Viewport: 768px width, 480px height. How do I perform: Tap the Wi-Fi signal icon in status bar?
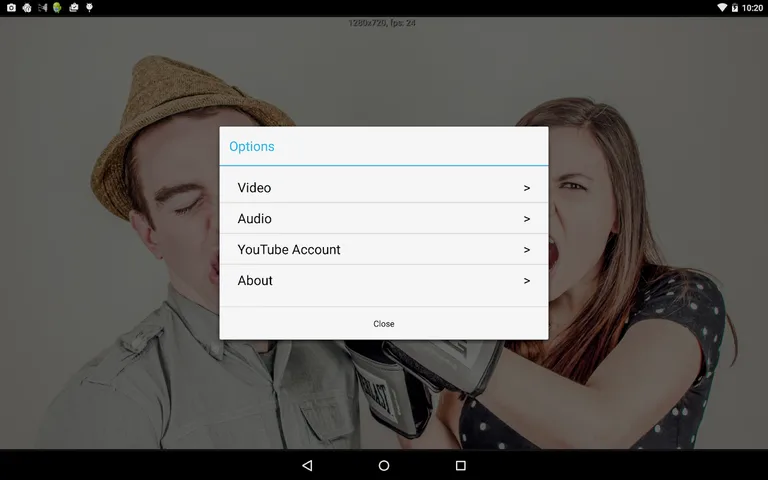click(722, 7)
